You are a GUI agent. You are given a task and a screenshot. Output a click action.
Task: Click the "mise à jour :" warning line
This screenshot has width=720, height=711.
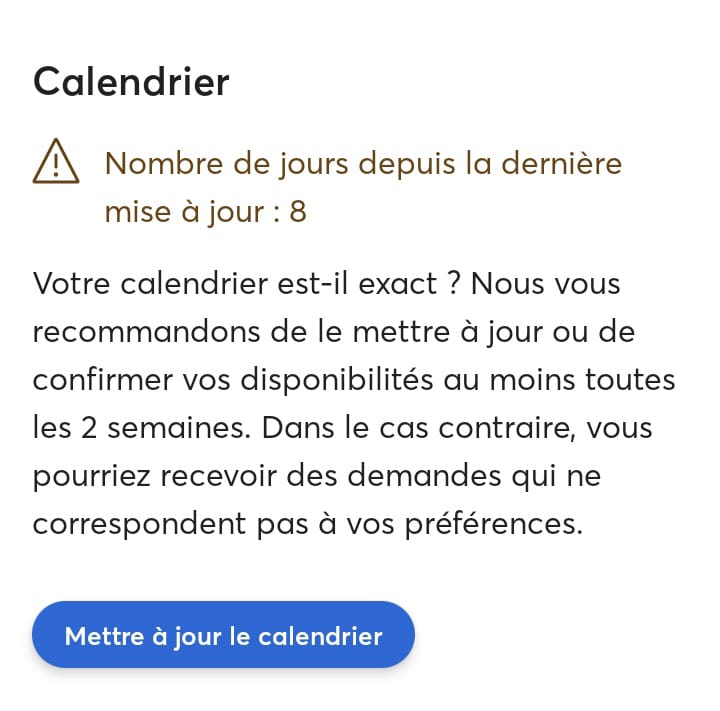coord(192,213)
